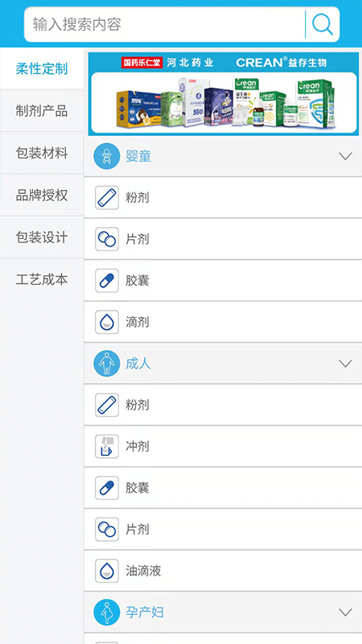Click the 婴童 baby category icon
The height and width of the screenshot is (644, 362).
pos(107,156)
